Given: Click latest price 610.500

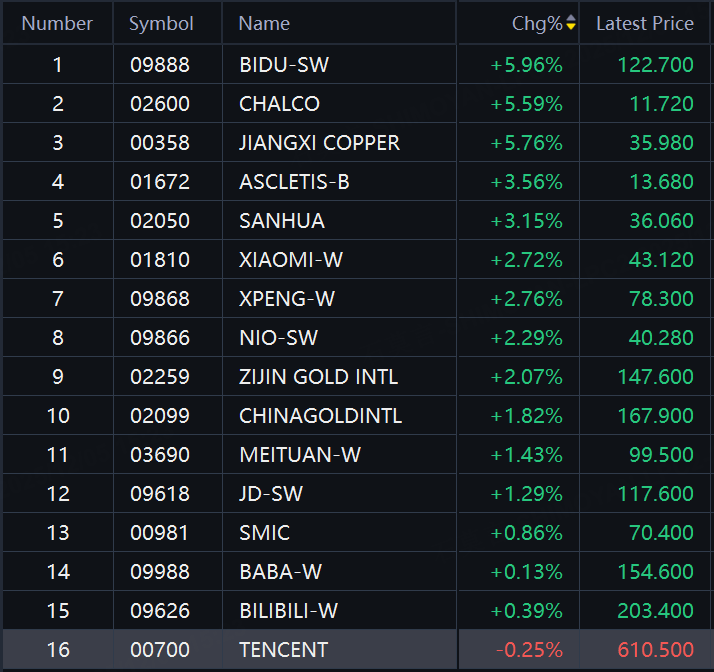Looking at the screenshot, I should (x=656, y=650).
